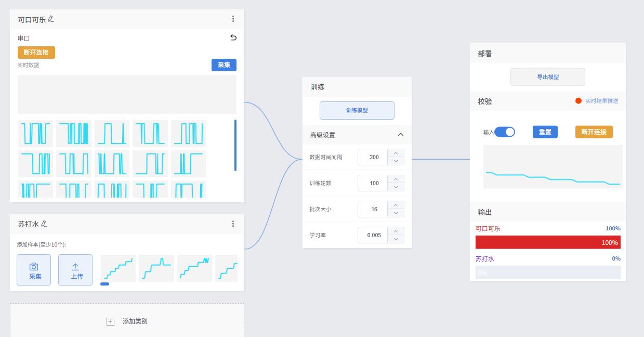Click the undo arrow icon beside 串口
Image resolution: width=644 pixels, height=337 pixels.
[x=233, y=37]
